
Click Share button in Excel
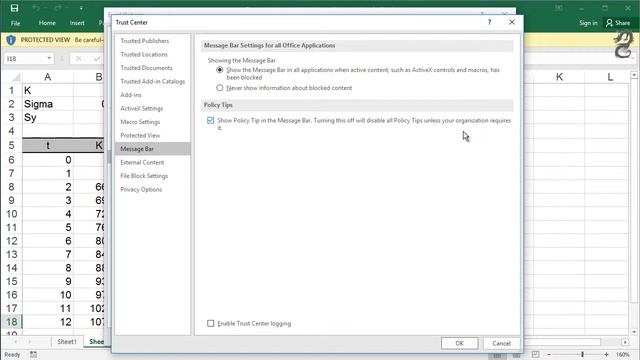coord(618,23)
